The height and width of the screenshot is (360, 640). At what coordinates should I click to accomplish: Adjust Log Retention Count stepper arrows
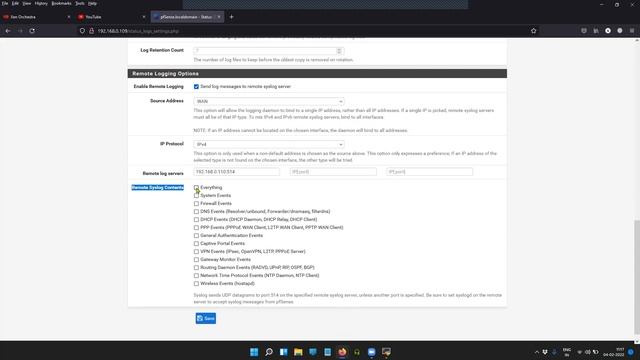339,51
